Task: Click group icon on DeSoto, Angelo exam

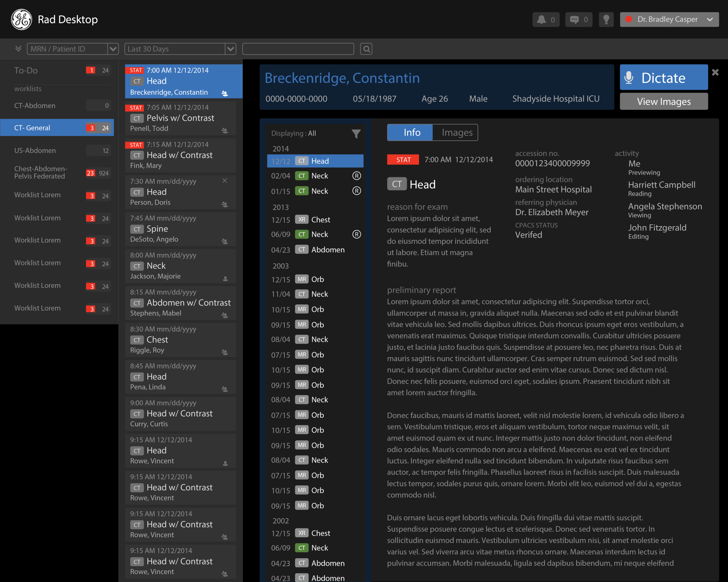Action: click(225, 242)
